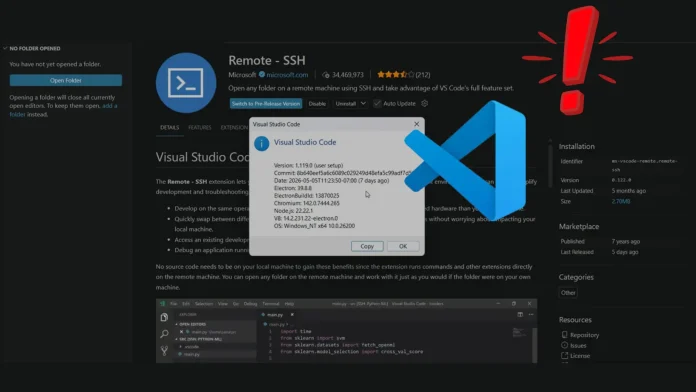Click the Issues icon under Resources

click(565, 345)
